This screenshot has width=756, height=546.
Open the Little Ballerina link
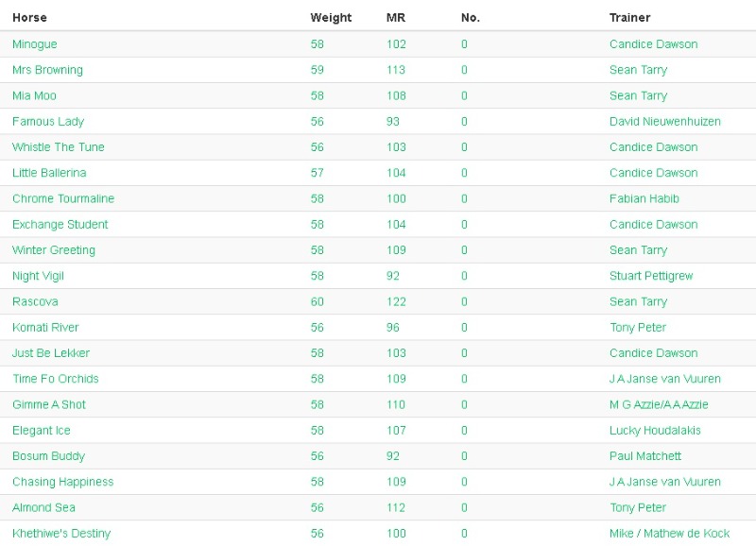click(x=49, y=173)
